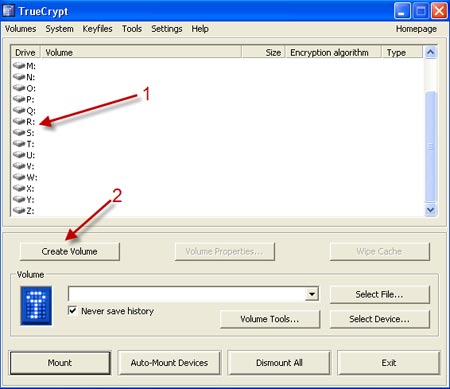Click the drive icon next to U:
The image size is (450, 389).
(19, 155)
